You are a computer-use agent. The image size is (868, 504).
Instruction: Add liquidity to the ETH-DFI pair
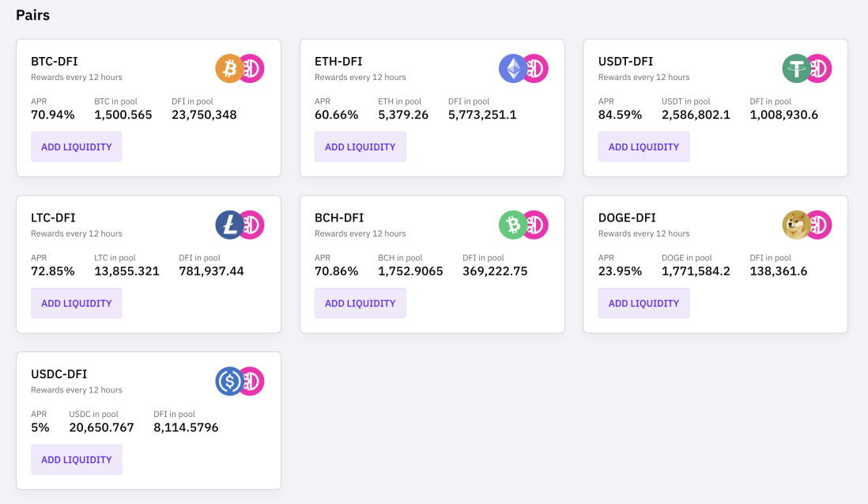pos(360,147)
